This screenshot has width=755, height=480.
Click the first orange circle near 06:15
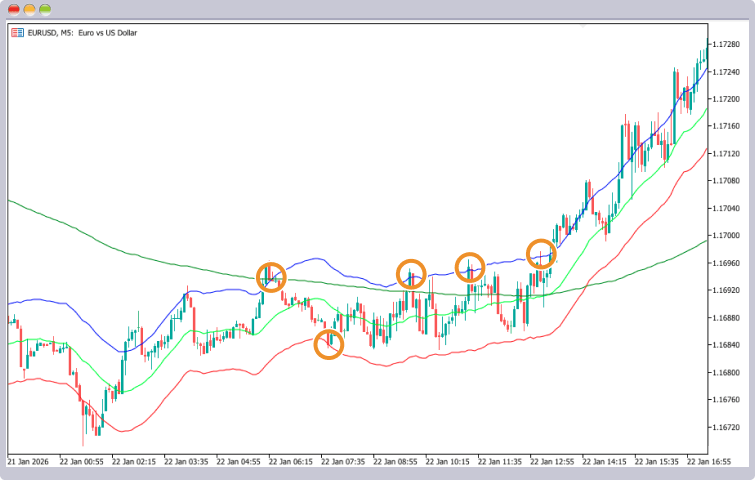pos(271,277)
